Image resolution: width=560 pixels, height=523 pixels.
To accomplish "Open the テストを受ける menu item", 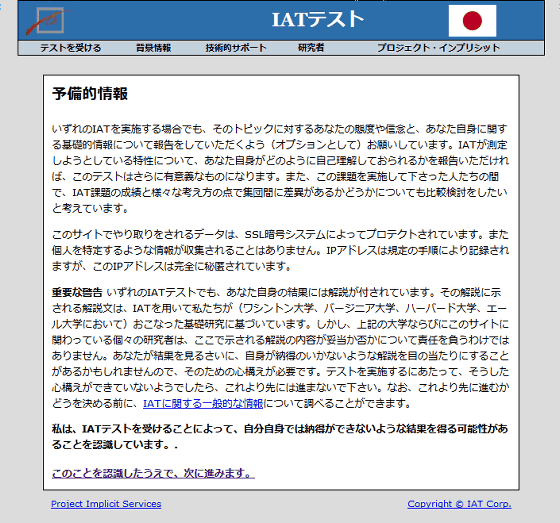I will tap(71, 48).
